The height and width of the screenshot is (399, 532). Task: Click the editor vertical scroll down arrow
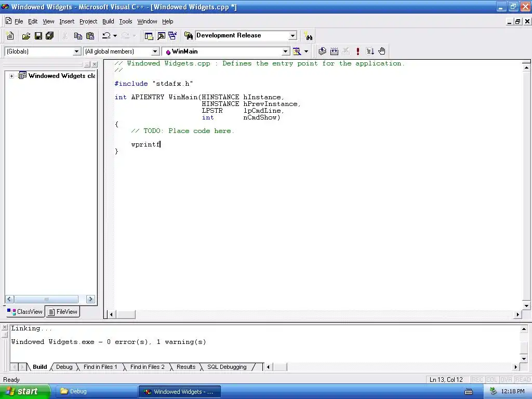tap(526, 305)
